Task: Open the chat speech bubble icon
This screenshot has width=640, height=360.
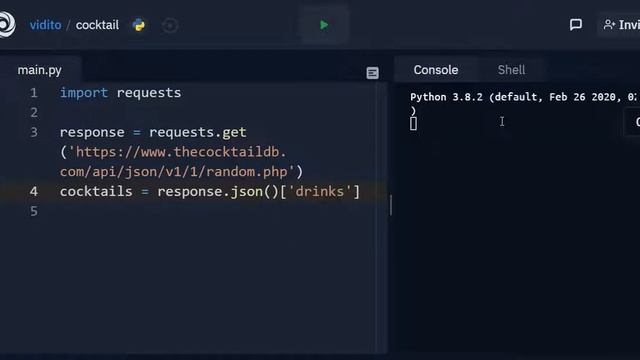Action: 576,25
